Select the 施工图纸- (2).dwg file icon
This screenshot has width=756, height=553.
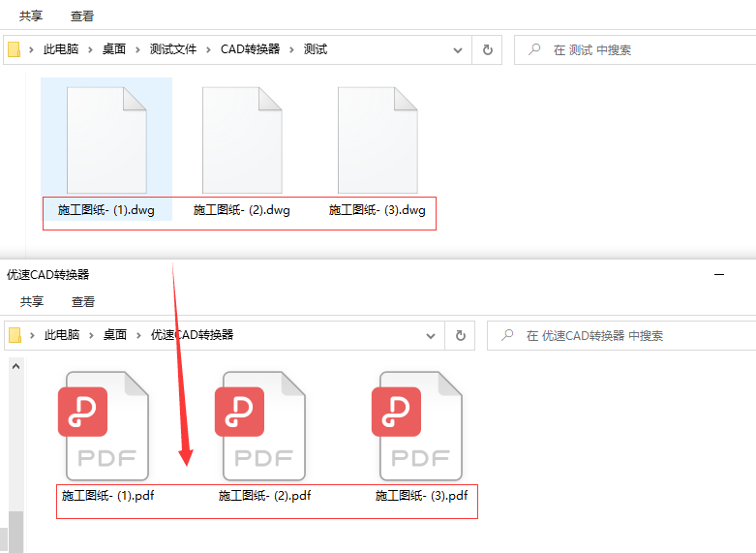point(242,140)
